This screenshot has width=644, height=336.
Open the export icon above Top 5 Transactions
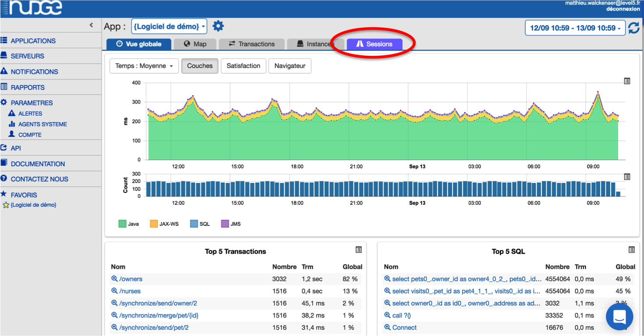tap(359, 250)
